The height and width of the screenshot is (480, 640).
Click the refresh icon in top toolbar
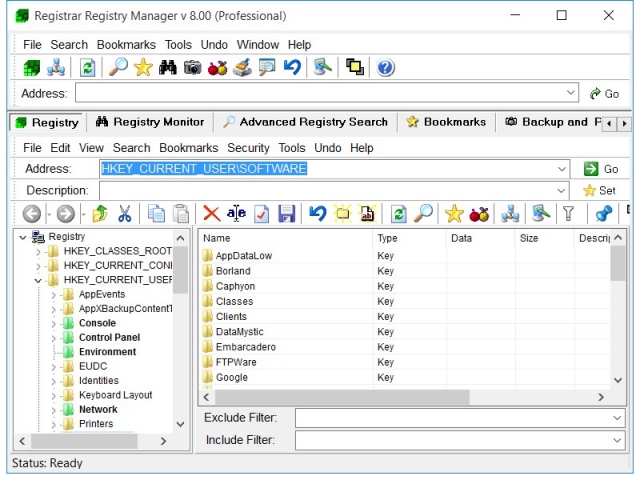(x=87, y=67)
